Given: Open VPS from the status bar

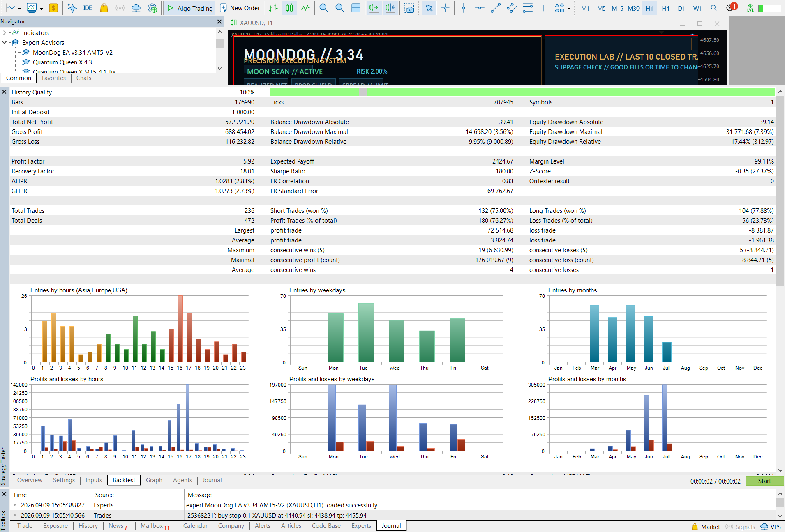Looking at the screenshot, I should (x=771, y=527).
